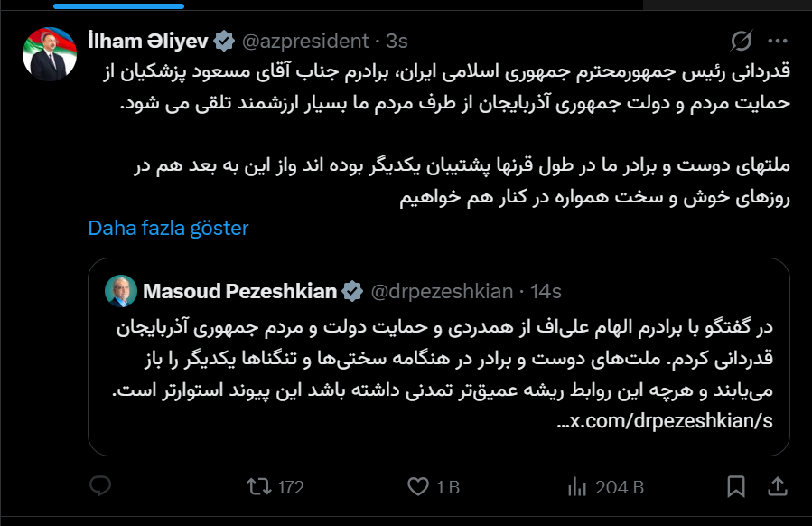Open the three-dot more options menu
812x526 pixels.
[777, 41]
